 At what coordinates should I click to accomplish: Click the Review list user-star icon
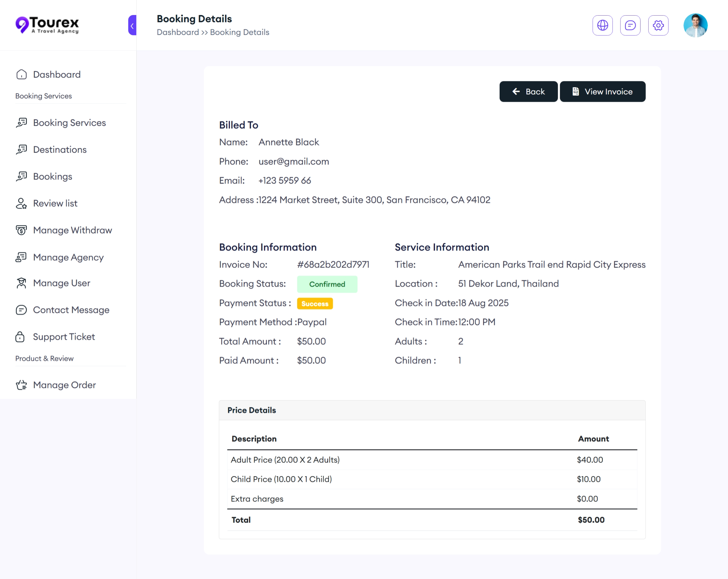coord(21,203)
